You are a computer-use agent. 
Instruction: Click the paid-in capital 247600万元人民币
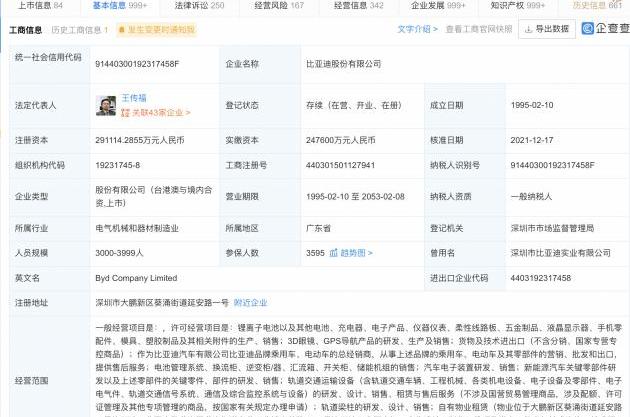point(341,140)
